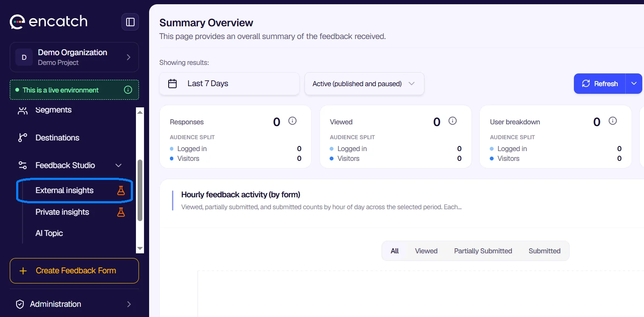Select the All activity tab
Screen dimensions: 644x317
395,251
